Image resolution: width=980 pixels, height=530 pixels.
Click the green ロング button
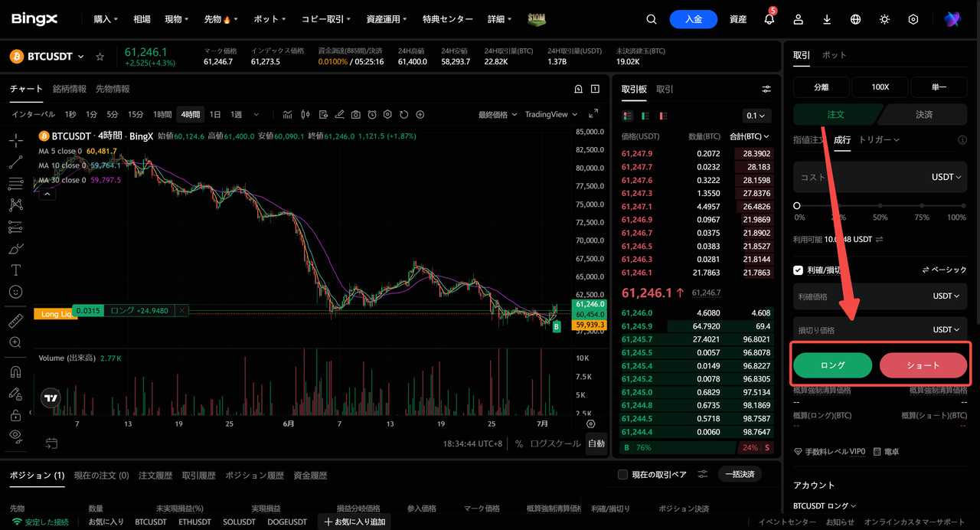coord(832,365)
